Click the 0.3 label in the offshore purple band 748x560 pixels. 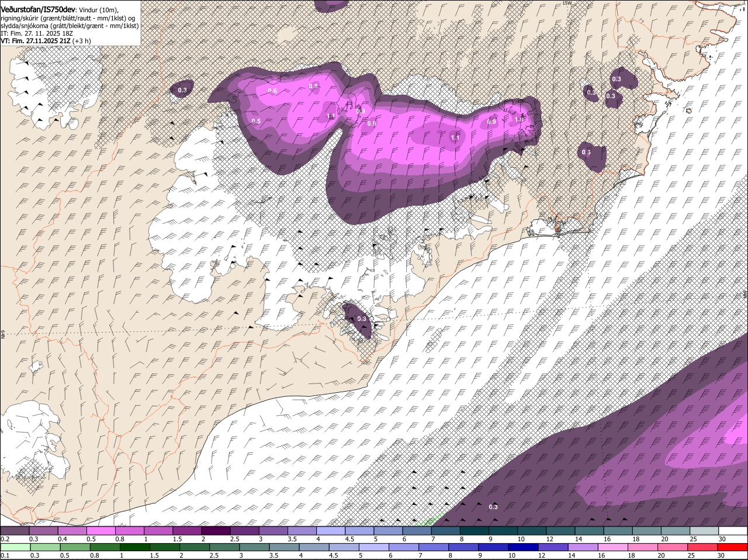pos(493,507)
